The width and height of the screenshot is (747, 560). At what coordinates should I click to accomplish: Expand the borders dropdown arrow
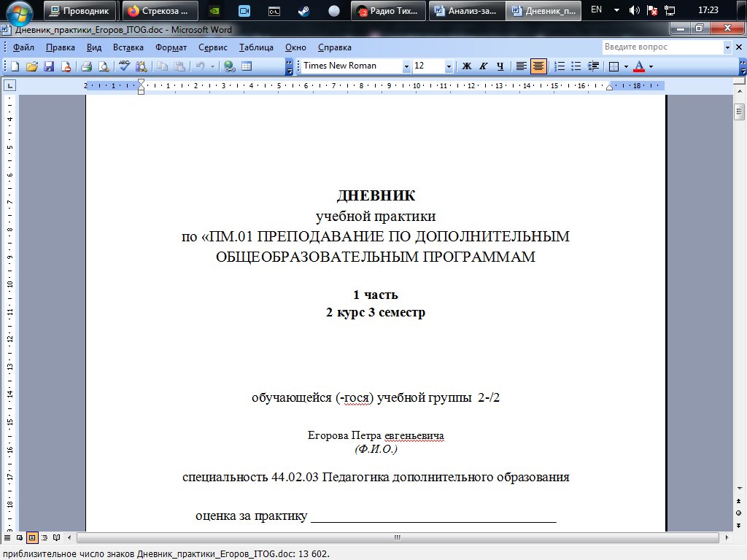pos(626,66)
